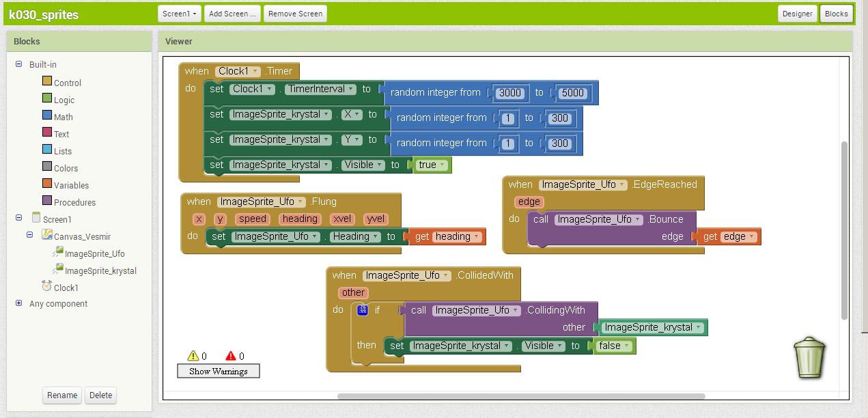Screen dimensions: 868x418
Task: Collapse the Built-in tree section
Action: click(x=18, y=64)
